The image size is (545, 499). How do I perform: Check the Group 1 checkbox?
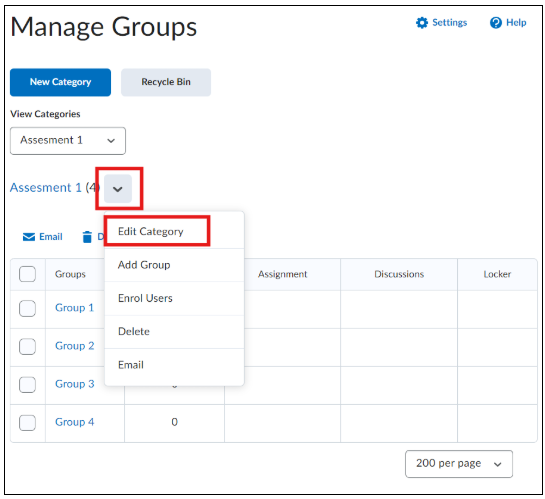tap(27, 308)
